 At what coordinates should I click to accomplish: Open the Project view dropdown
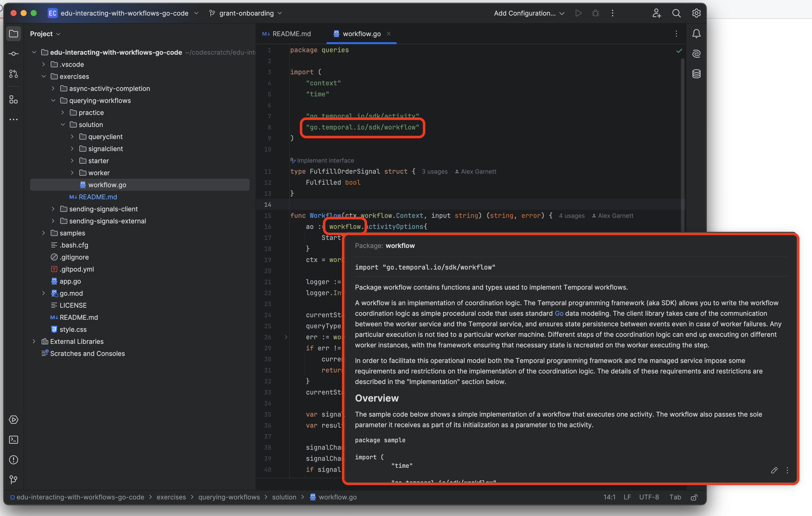pyautogui.click(x=45, y=34)
